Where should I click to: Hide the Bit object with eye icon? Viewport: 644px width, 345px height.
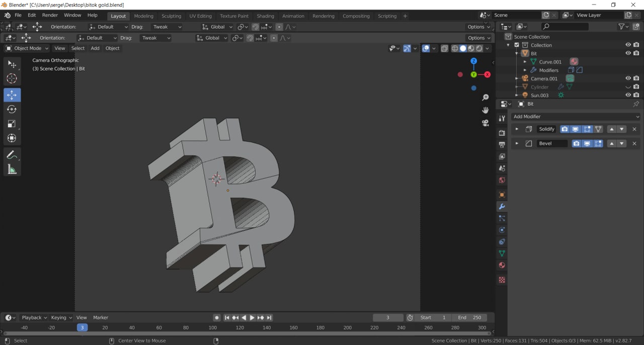(x=628, y=53)
